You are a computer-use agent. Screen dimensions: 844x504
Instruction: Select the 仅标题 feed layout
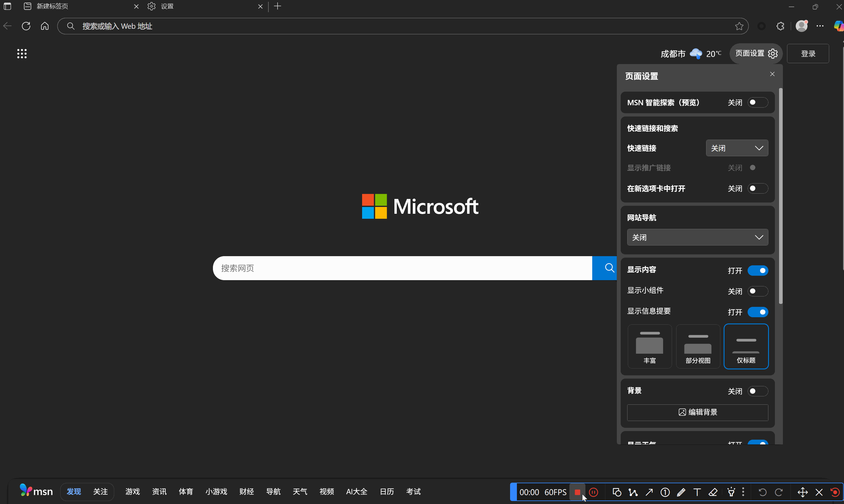pos(746,346)
